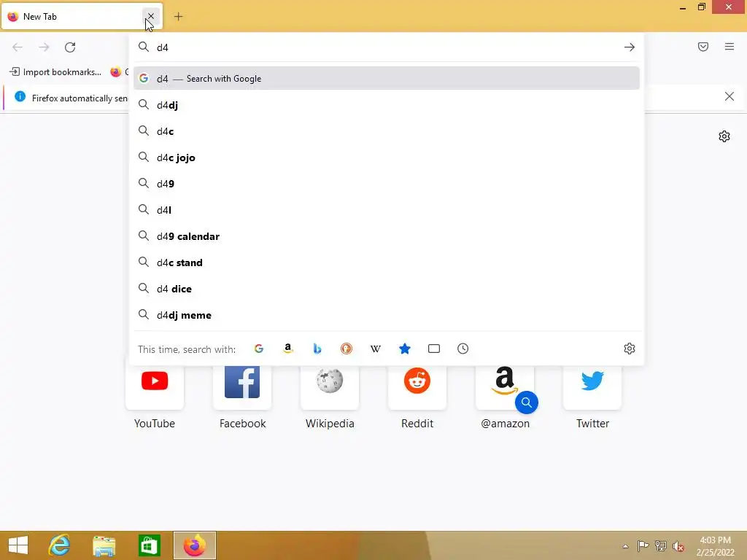This screenshot has height=560, width=747.
Task: Select the d49 suggestion
Action: click(387, 183)
